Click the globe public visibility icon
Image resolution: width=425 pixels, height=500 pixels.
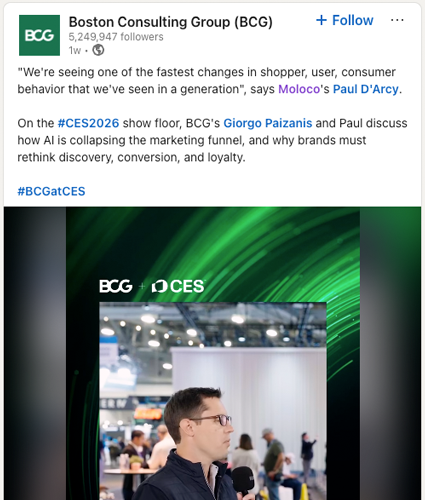(x=98, y=50)
